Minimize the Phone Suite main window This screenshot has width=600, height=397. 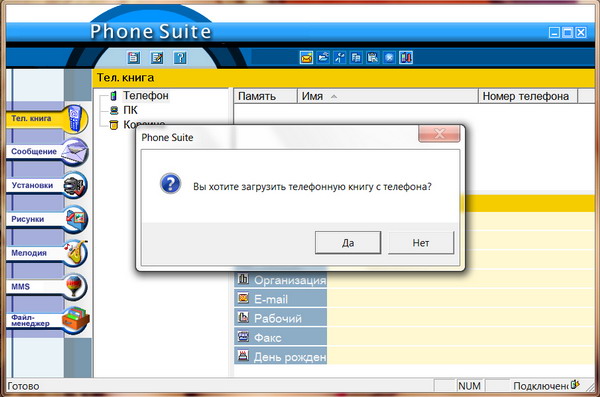[x=554, y=33]
